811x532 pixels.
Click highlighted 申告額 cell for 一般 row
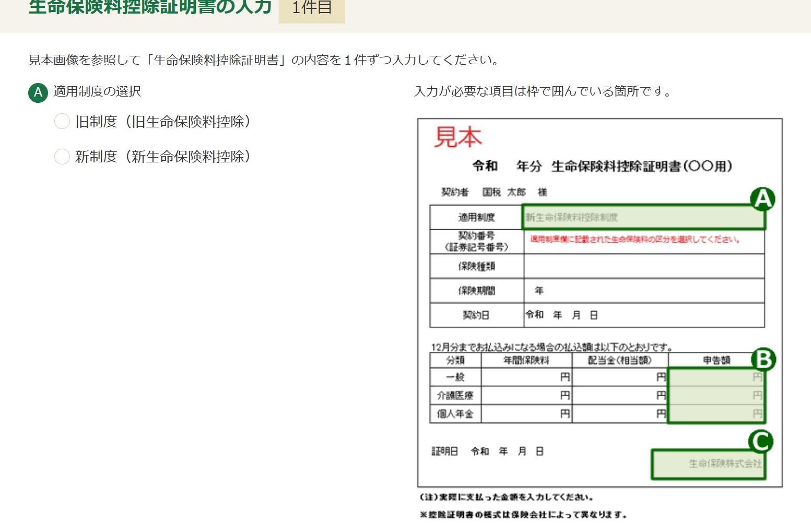click(x=715, y=377)
